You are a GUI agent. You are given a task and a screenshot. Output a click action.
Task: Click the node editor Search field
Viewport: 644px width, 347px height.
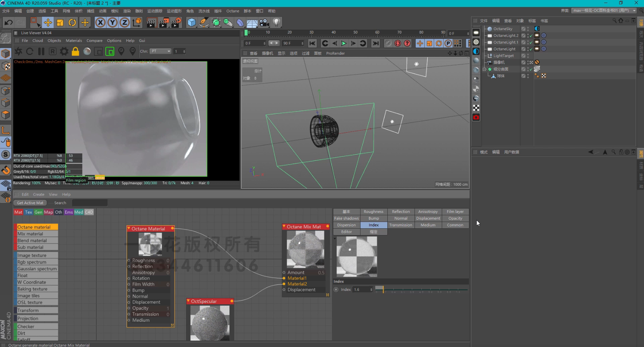(90, 203)
